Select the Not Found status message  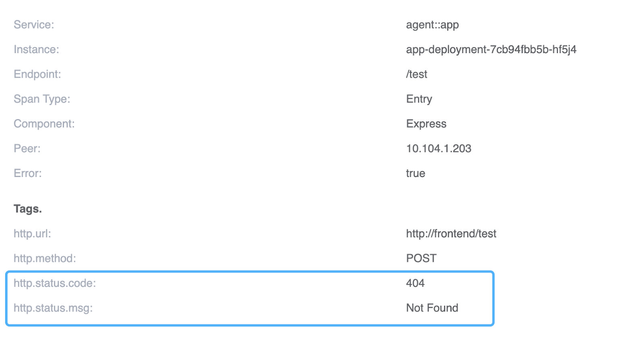click(x=432, y=308)
